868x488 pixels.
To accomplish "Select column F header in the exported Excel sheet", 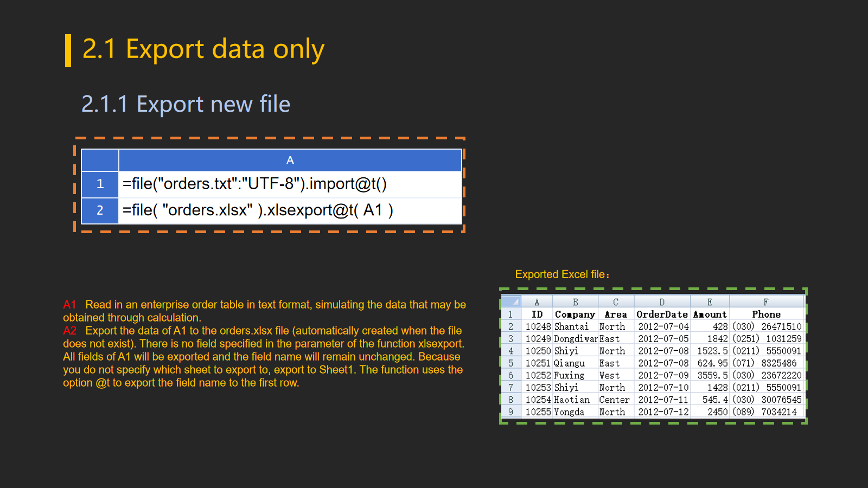I will point(765,302).
